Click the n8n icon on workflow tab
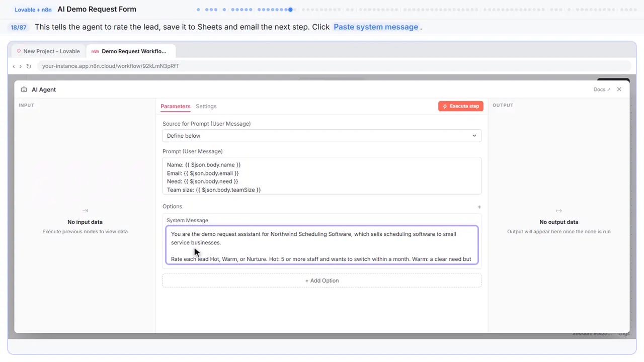The height and width of the screenshot is (362, 644). [x=95, y=51]
